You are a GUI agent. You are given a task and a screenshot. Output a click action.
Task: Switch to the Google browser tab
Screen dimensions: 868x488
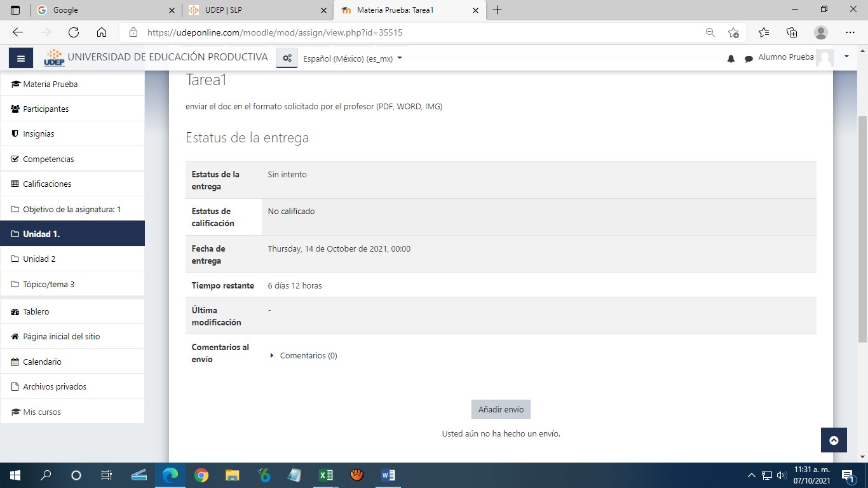point(105,10)
